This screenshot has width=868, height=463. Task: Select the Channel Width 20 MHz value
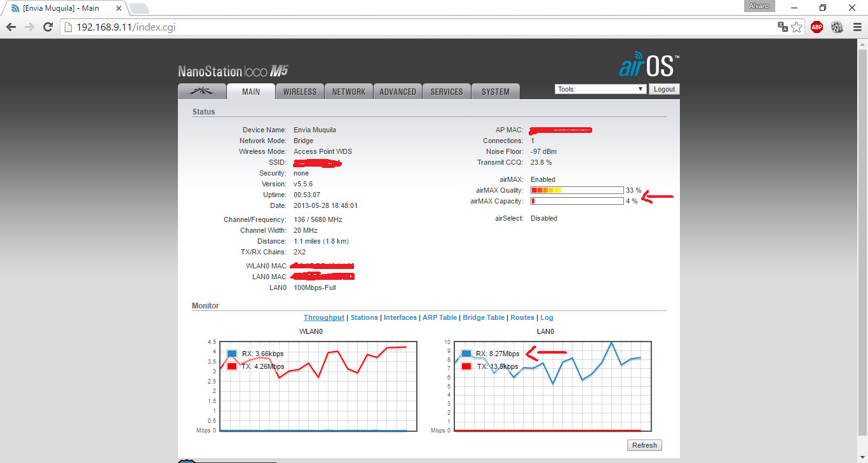(x=306, y=230)
